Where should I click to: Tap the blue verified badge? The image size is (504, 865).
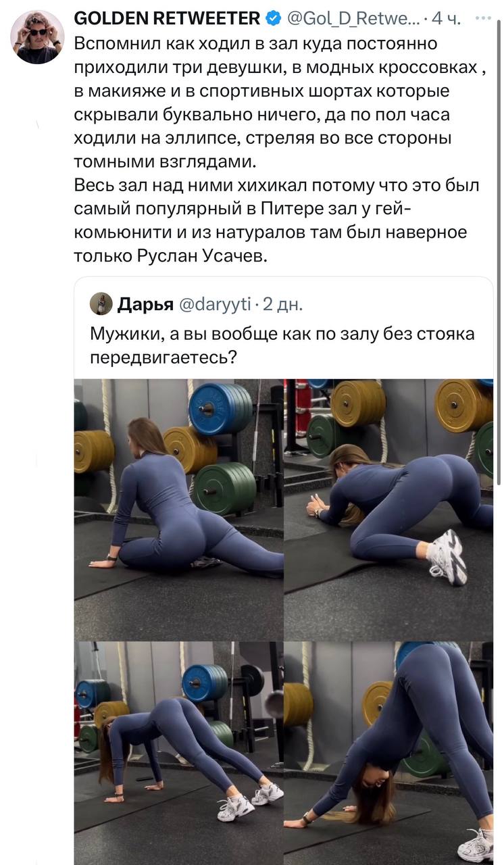pyautogui.click(x=274, y=19)
